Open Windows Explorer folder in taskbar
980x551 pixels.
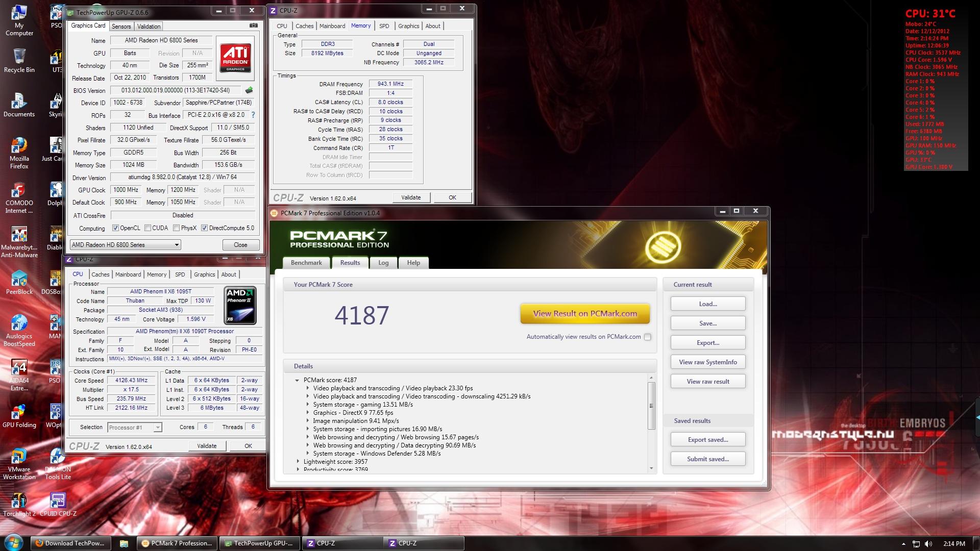[124, 543]
